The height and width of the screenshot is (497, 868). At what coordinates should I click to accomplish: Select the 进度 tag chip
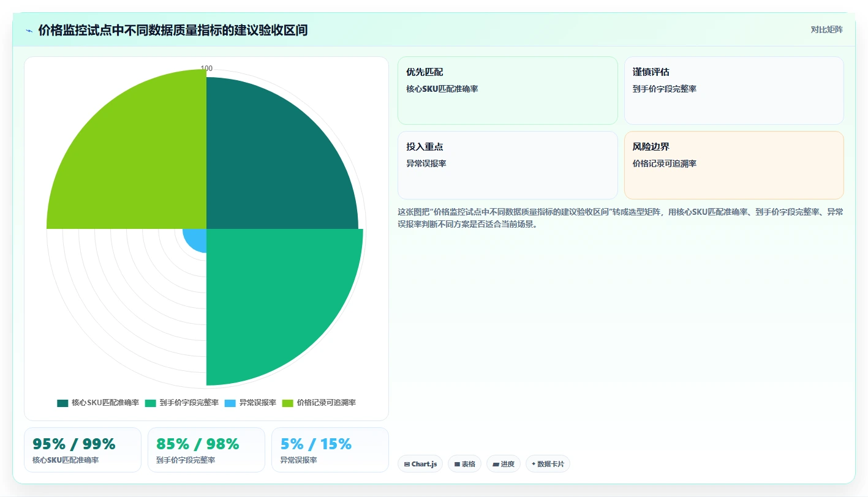pyautogui.click(x=504, y=464)
